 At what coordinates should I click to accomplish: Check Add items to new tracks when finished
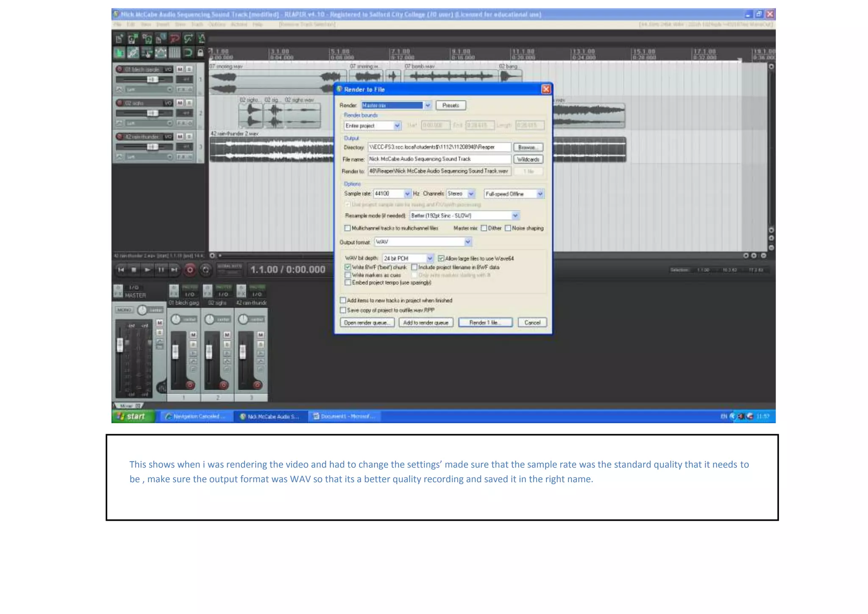coord(343,300)
